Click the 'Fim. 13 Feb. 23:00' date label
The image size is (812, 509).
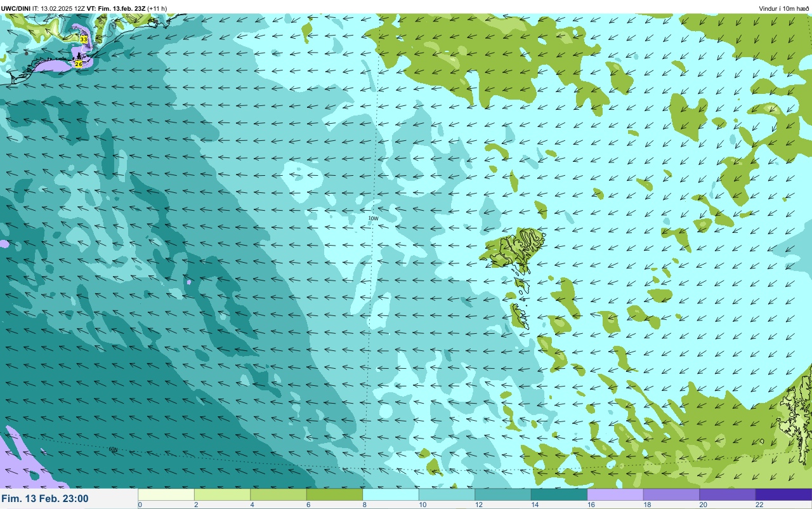point(45,499)
